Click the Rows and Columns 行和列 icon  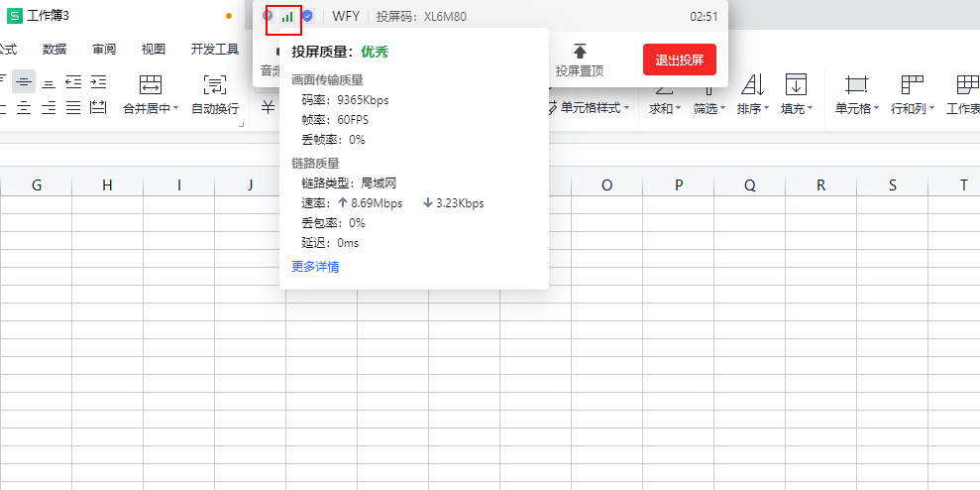click(x=913, y=84)
